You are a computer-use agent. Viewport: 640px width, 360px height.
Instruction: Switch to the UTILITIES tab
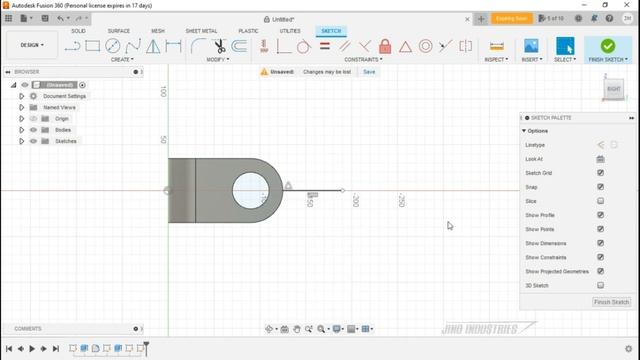click(x=290, y=31)
